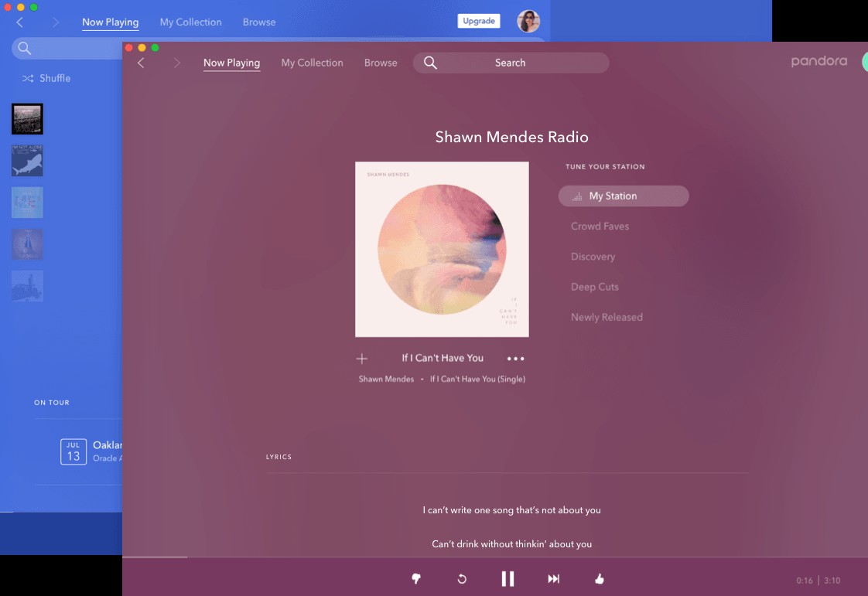
Task: Click the Pandora logo
Action: [818, 61]
